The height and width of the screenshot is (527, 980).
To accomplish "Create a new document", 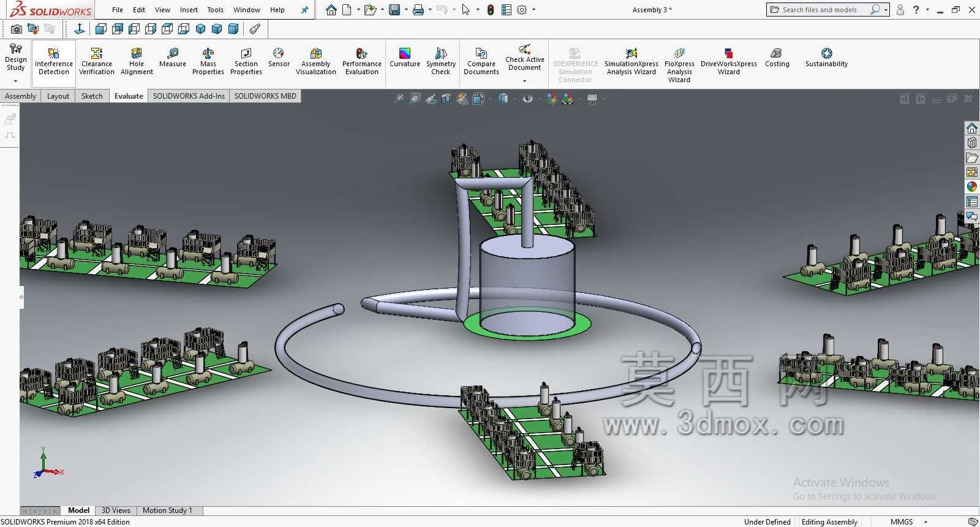I will point(347,10).
